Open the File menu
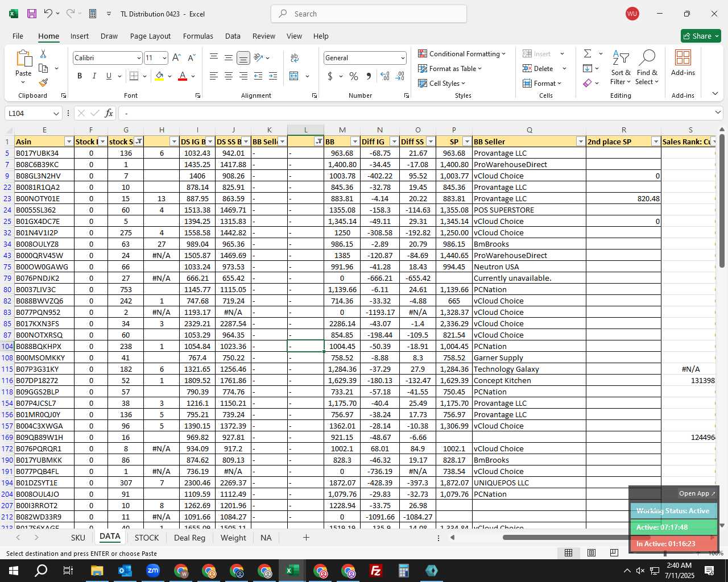728x582 pixels. click(18, 36)
